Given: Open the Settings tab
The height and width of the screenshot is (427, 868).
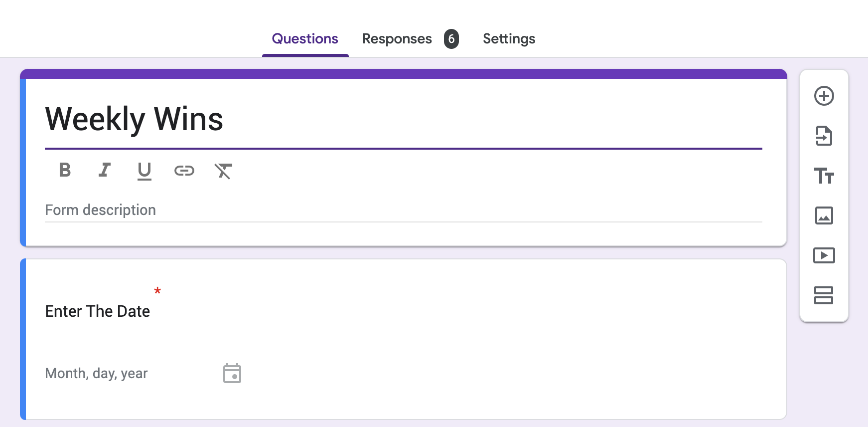Looking at the screenshot, I should coord(509,39).
